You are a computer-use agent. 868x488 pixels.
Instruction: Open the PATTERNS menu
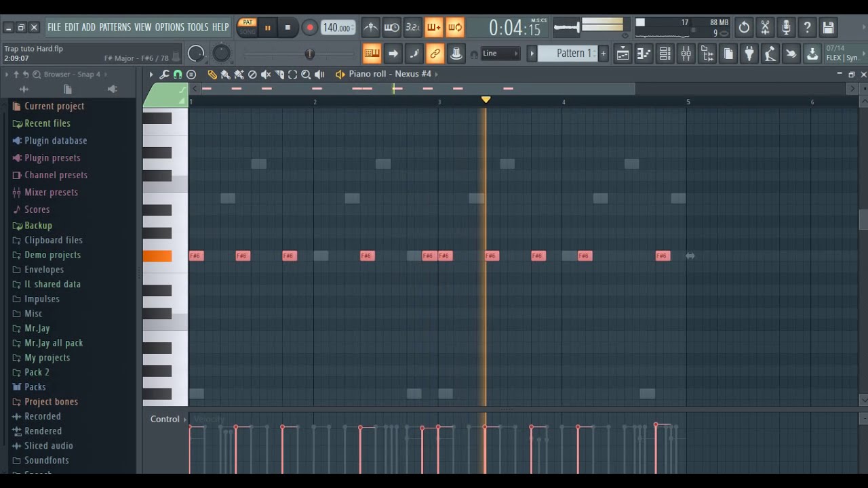click(x=115, y=27)
